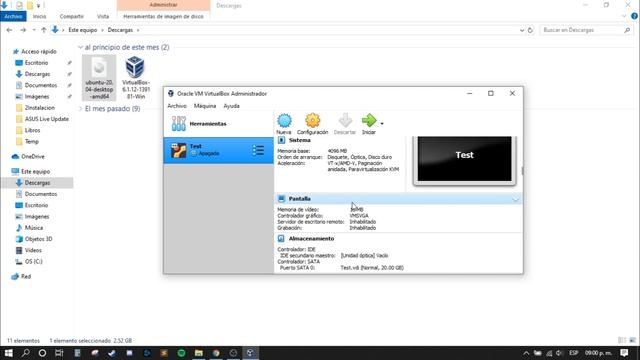The height and width of the screenshot is (360, 640).
Task: Click ESP language indicator in tray
Action: (x=573, y=353)
